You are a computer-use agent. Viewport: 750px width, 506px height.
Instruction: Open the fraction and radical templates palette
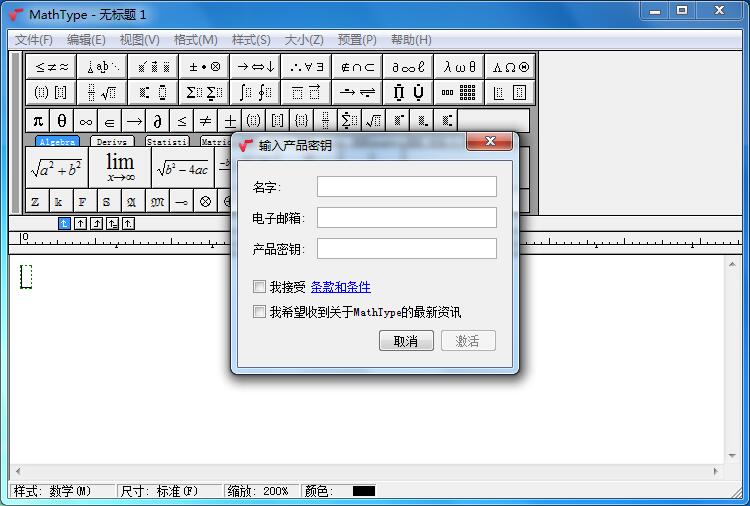tap(103, 92)
